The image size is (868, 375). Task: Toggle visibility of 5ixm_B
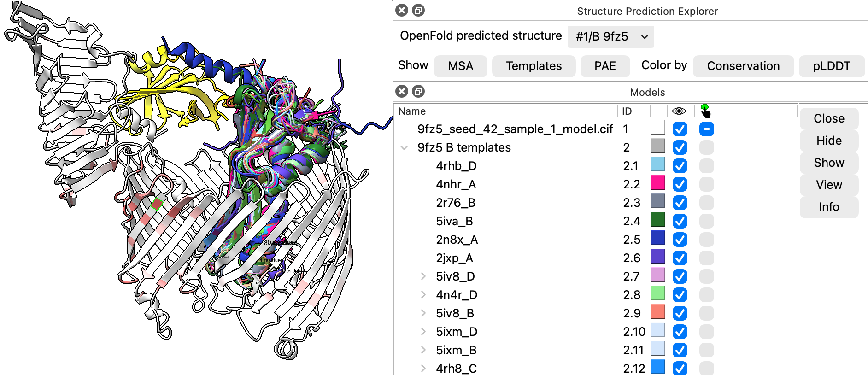coord(680,350)
